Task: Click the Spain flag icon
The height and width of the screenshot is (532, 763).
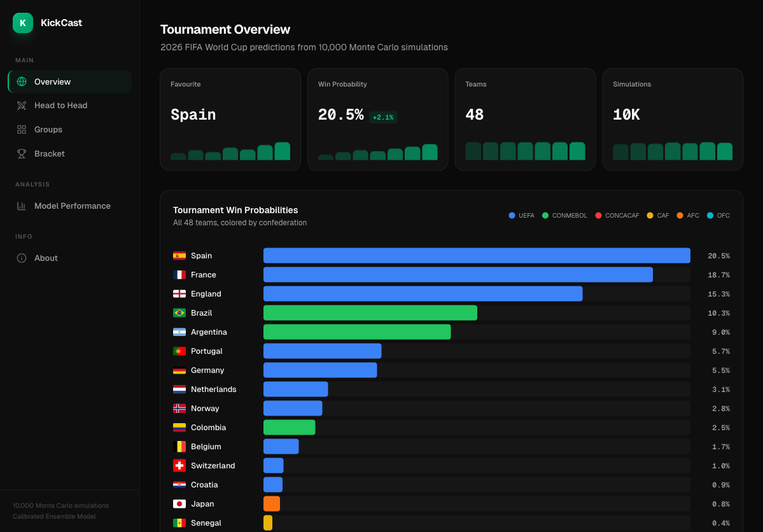Action: click(x=179, y=256)
